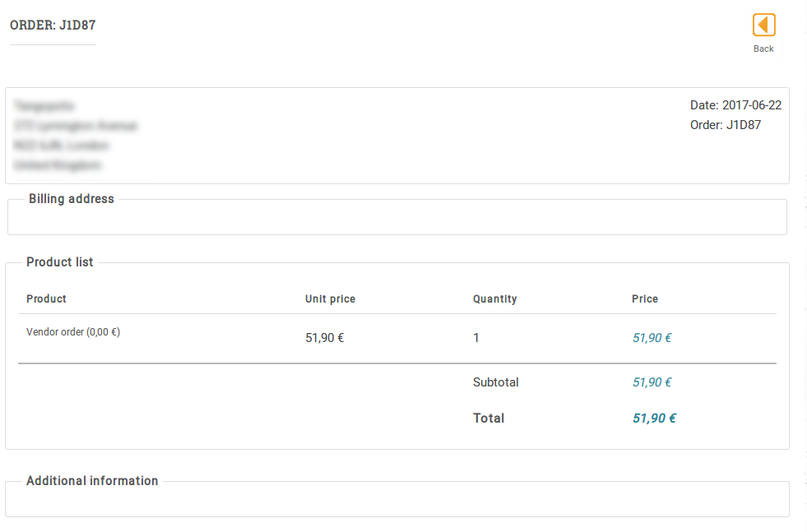The width and height of the screenshot is (807, 532).
Task: Click the Order: J1D87 text below the date
Action: [726, 125]
